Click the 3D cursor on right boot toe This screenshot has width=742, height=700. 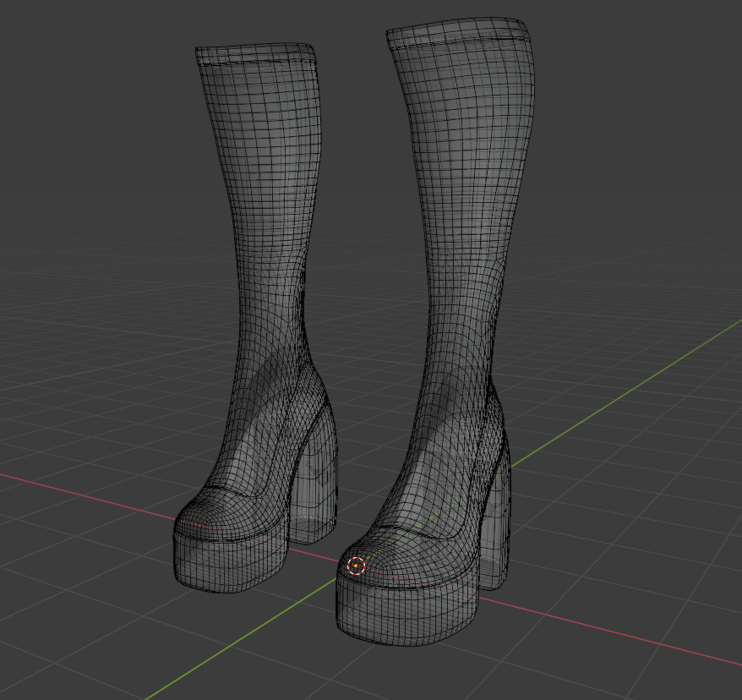(356, 566)
